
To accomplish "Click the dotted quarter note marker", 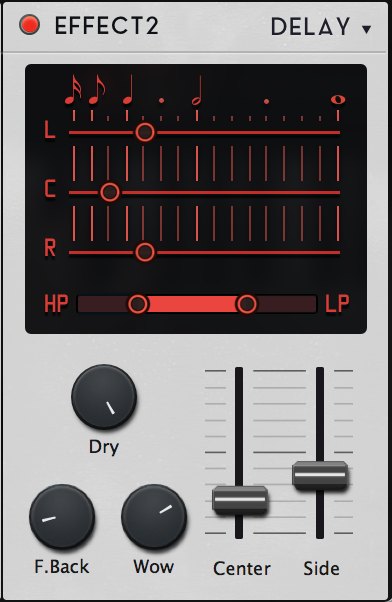I will (161, 101).
